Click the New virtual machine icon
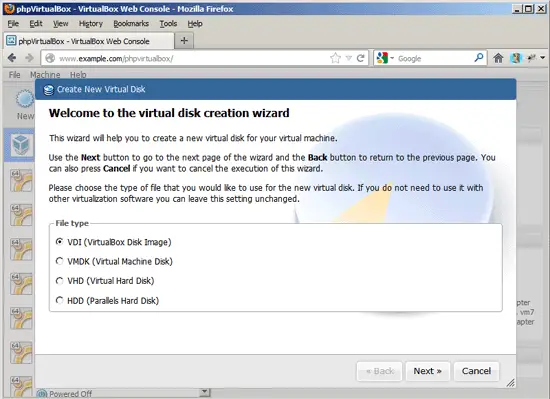This screenshot has width=550, height=399. (25, 99)
